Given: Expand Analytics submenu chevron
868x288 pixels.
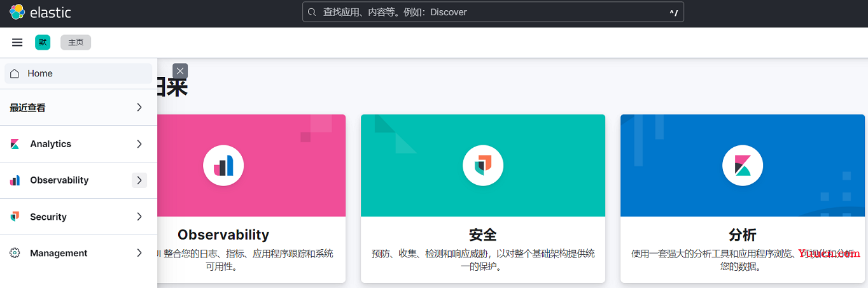Looking at the screenshot, I should tap(139, 144).
